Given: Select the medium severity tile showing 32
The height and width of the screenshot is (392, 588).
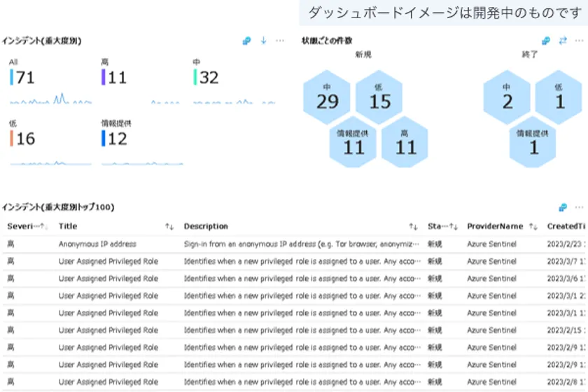Looking at the screenshot, I should [208, 77].
